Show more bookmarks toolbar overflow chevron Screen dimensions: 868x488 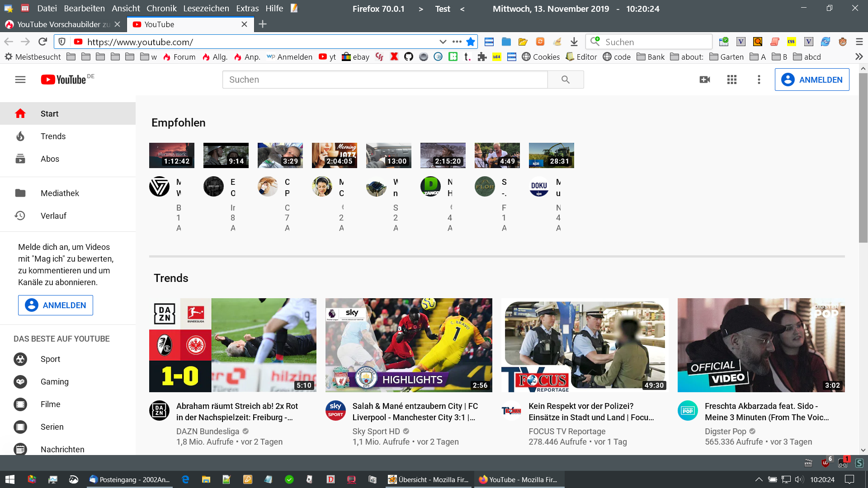click(x=859, y=56)
